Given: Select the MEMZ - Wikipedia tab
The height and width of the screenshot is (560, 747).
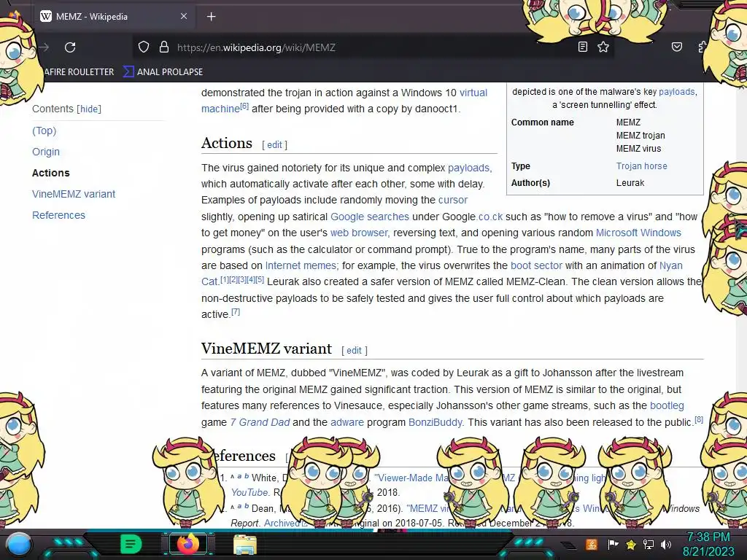Looking at the screenshot, I should pos(115,17).
